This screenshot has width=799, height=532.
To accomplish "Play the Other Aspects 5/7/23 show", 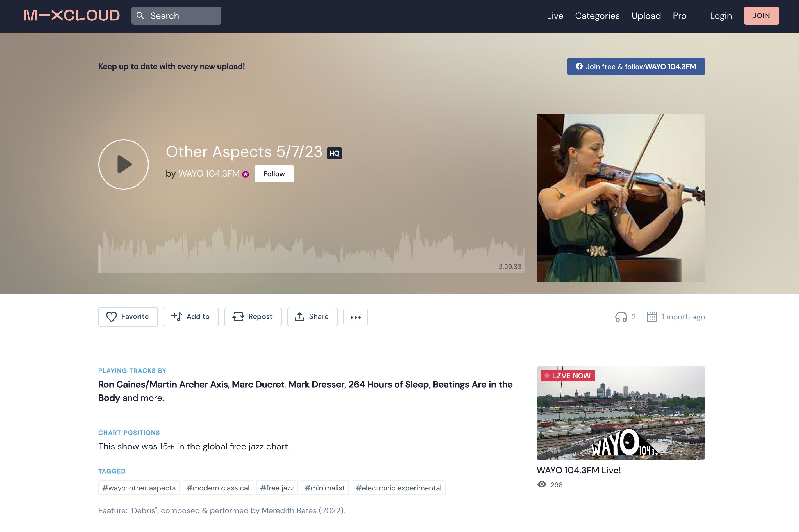I will click(x=124, y=164).
